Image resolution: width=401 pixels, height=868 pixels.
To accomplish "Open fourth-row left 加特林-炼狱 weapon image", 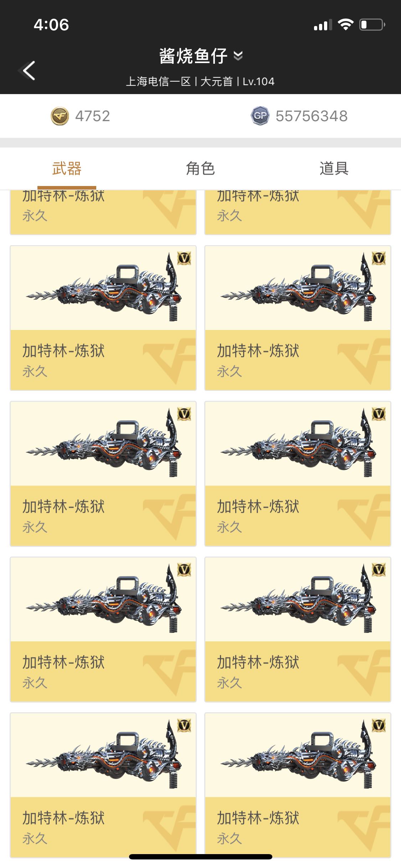I will click(x=103, y=599).
